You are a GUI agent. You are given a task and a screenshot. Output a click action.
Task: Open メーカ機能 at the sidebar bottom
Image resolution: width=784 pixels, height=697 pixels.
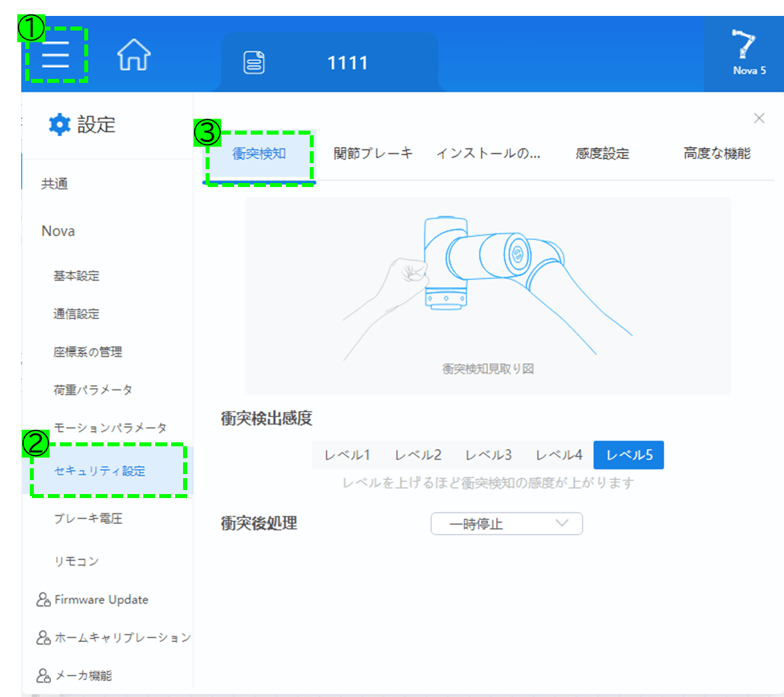click(x=86, y=676)
